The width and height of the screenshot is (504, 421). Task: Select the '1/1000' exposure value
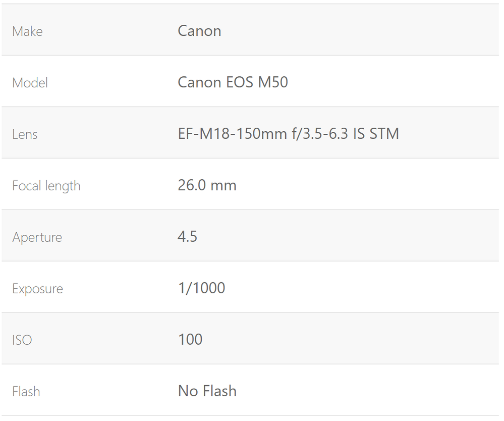201,288
